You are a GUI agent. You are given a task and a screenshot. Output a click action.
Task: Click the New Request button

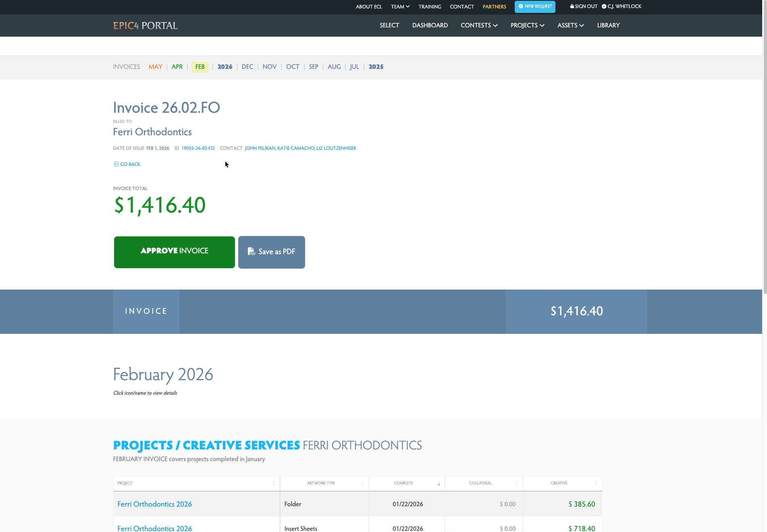pos(535,6)
